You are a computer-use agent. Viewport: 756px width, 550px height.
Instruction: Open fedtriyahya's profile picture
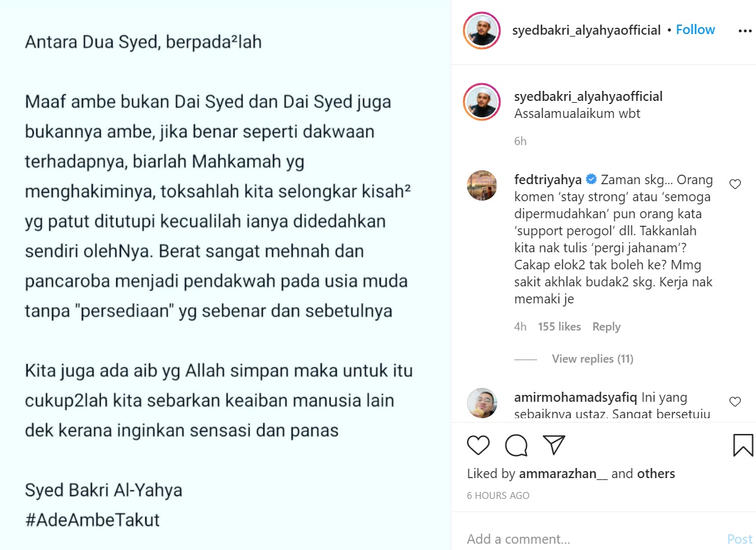click(481, 185)
